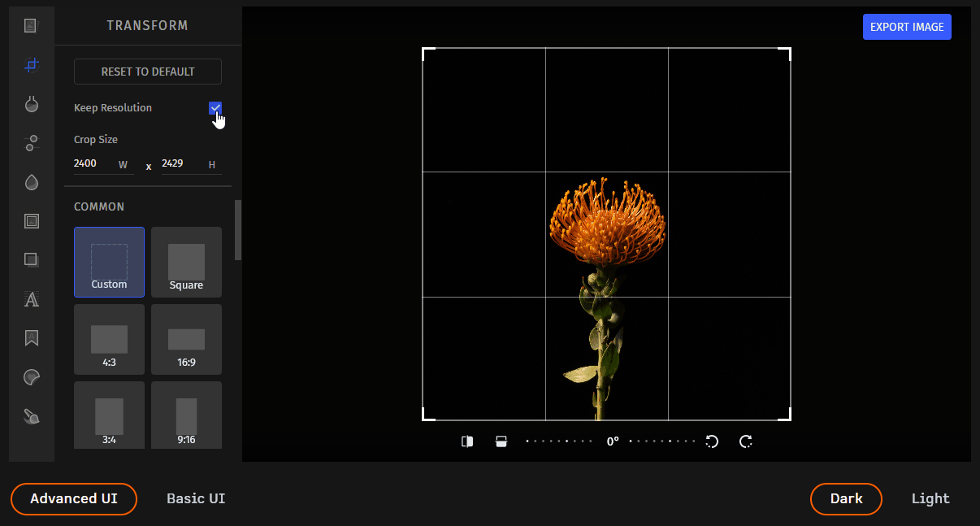Select the Frame tool
Viewport: 980px width, 526px height.
[31, 220]
